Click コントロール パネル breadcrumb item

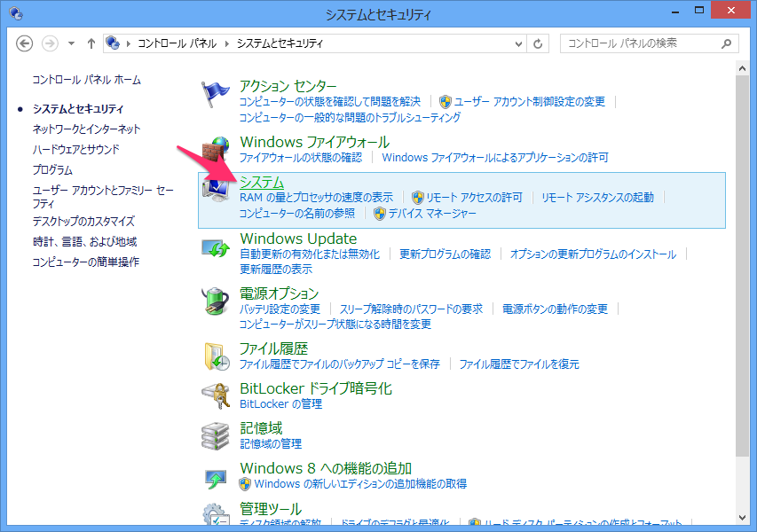(x=177, y=43)
